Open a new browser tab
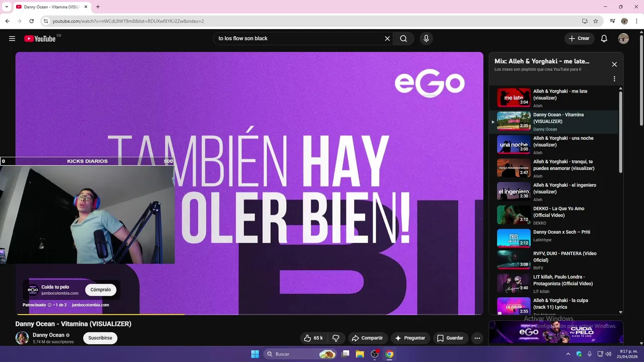 click(98, 7)
